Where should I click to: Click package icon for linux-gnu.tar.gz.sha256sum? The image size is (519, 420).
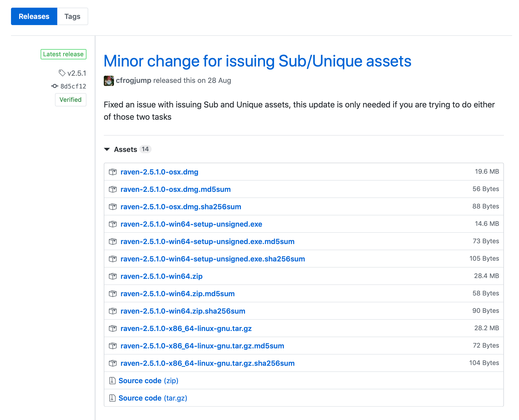113,363
